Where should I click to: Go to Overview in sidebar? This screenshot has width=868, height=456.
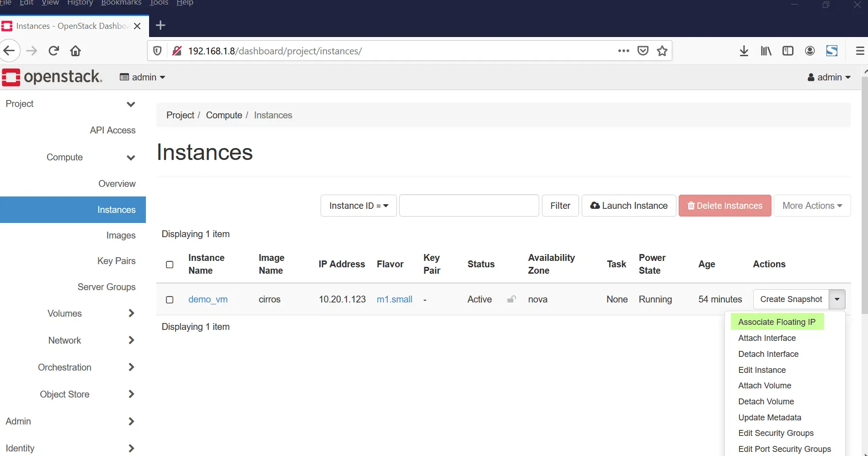pyautogui.click(x=117, y=184)
